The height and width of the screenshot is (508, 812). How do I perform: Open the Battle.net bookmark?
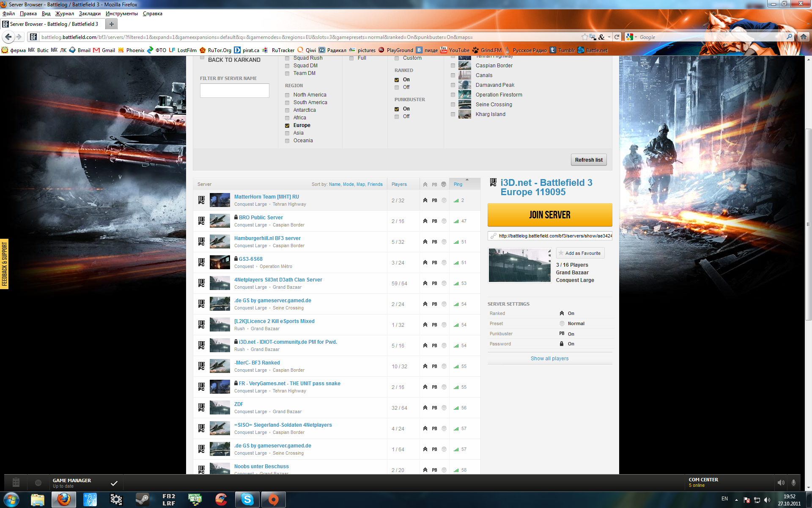click(x=593, y=50)
